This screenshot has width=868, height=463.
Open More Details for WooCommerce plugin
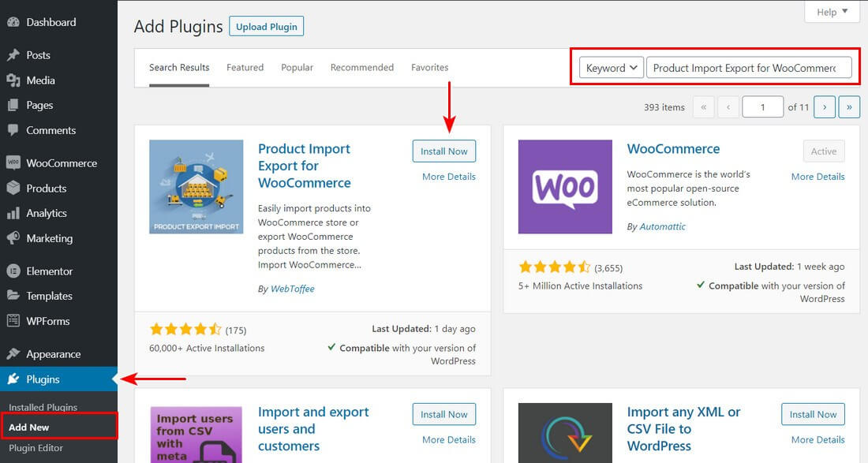click(x=817, y=177)
